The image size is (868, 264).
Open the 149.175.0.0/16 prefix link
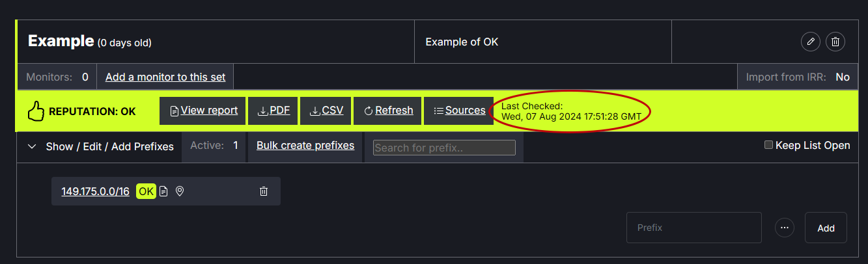click(x=95, y=191)
